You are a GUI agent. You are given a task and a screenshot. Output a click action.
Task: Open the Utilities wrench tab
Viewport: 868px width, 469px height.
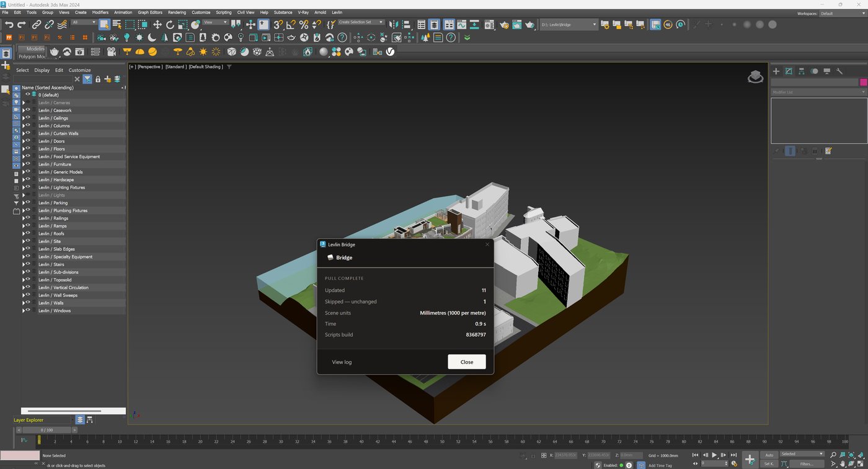(x=839, y=71)
